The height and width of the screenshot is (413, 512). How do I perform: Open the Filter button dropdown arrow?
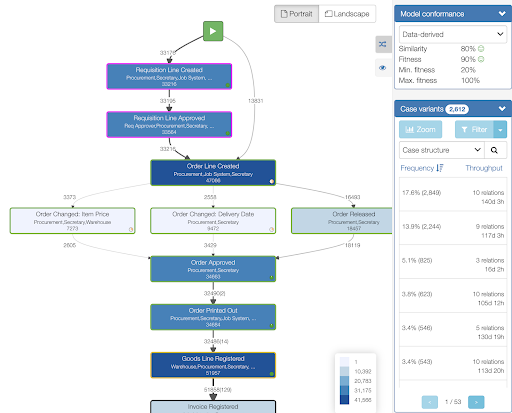pyautogui.click(x=500, y=129)
